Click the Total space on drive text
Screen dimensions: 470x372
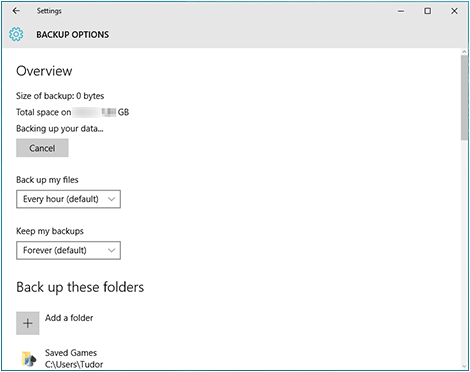coord(72,112)
